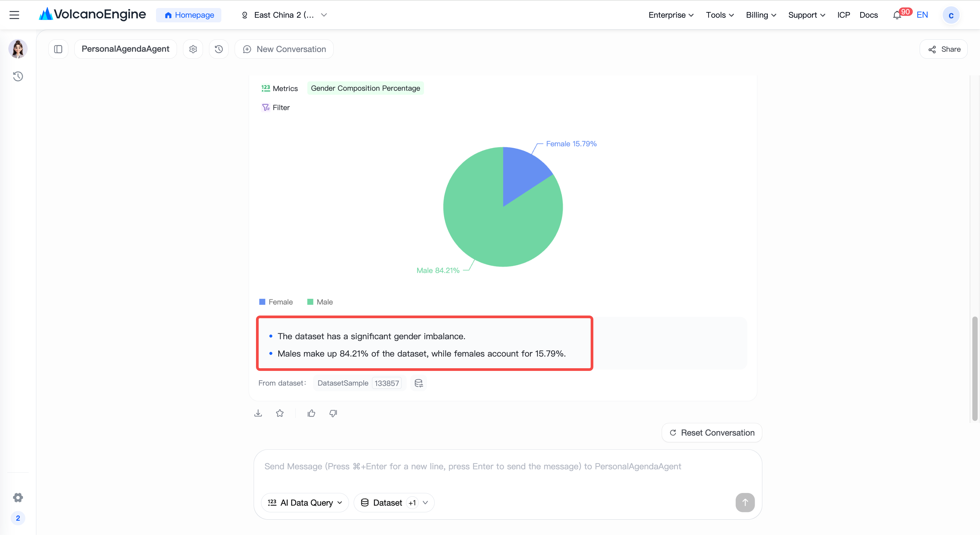Open the hamburger main menu

click(x=14, y=15)
